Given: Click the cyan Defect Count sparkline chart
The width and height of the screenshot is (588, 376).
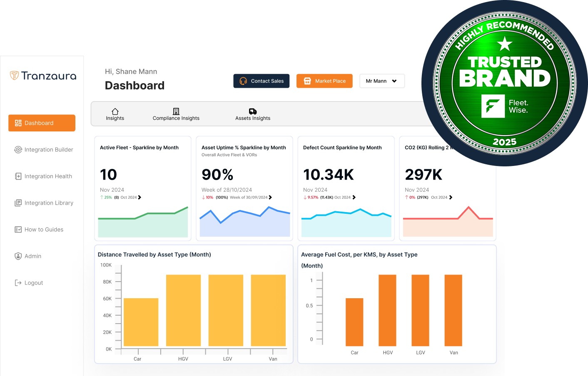Looking at the screenshot, I should tap(346, 223).
